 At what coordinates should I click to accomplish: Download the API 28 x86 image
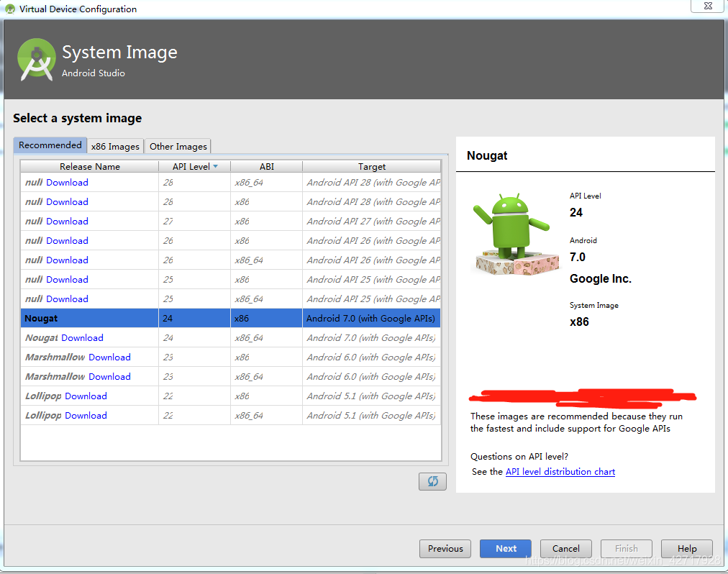pos(68,202)
